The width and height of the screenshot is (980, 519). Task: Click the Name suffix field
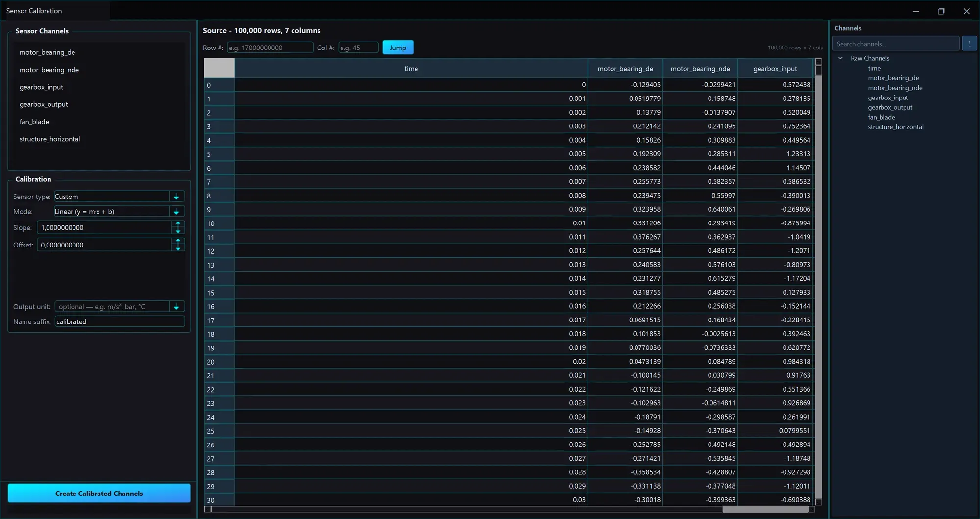(x=120, y=321)
